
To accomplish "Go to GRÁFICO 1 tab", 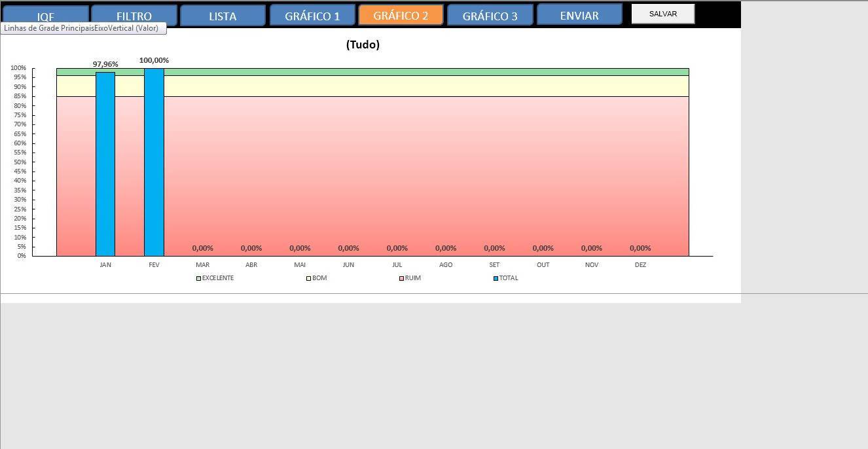I will pos(312,16).
